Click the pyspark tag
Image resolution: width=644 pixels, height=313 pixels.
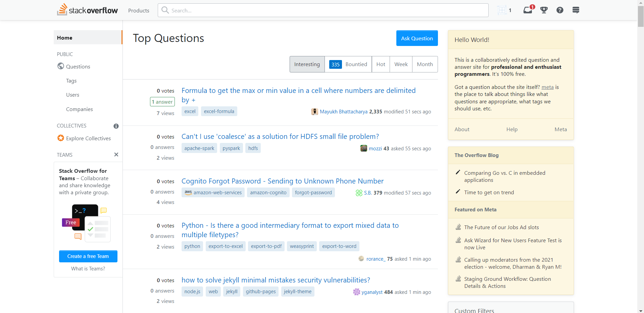point(231,148)
